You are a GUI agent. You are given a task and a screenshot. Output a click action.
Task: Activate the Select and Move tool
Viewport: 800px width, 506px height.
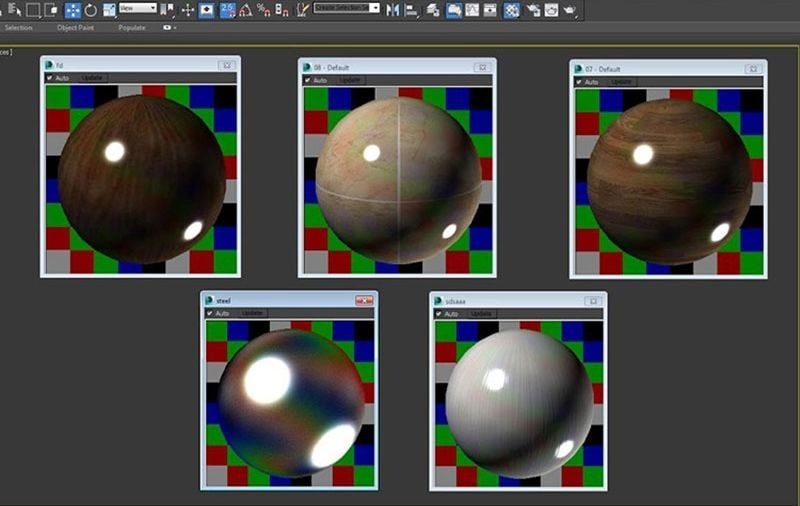[72, 10]
